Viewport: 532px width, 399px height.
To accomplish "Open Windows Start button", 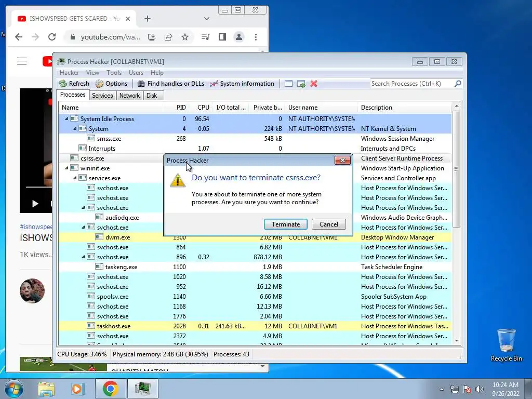I will click(x=13, y=389).
